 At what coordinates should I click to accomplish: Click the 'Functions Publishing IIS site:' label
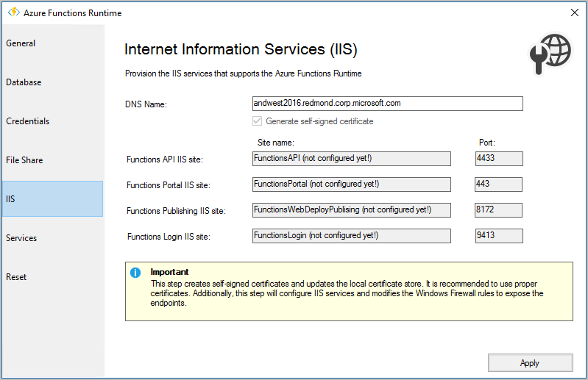click(x=176, y=211)
